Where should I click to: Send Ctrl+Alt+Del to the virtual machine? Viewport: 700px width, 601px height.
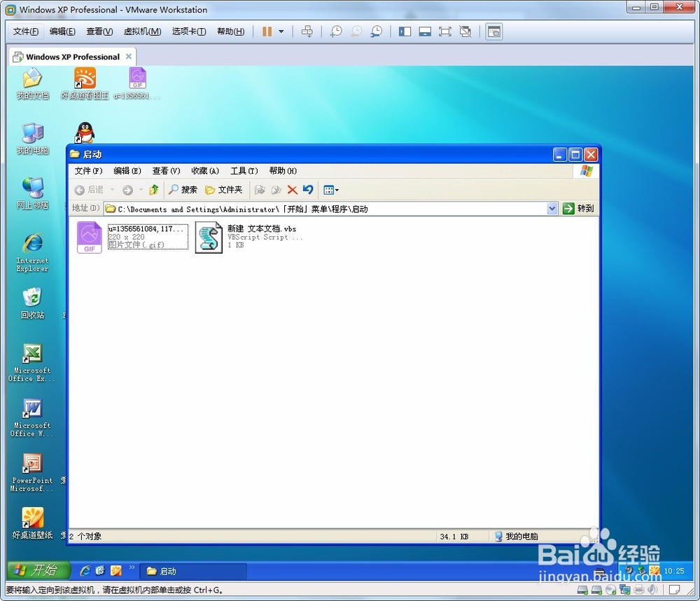point(307,32)
